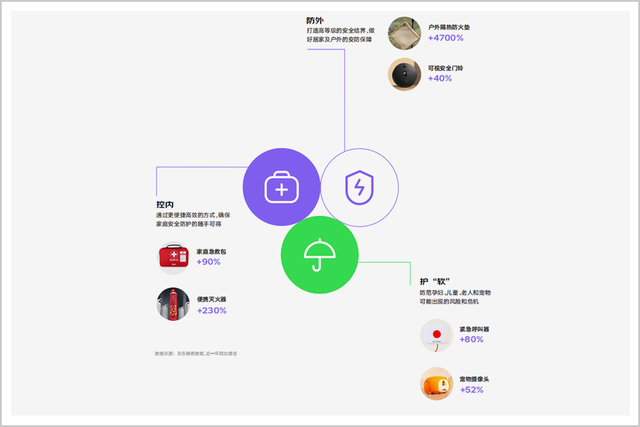This screenshot has height=427, width=640.
Task: Open the 控内 section heading
Action: coord(164,205)
